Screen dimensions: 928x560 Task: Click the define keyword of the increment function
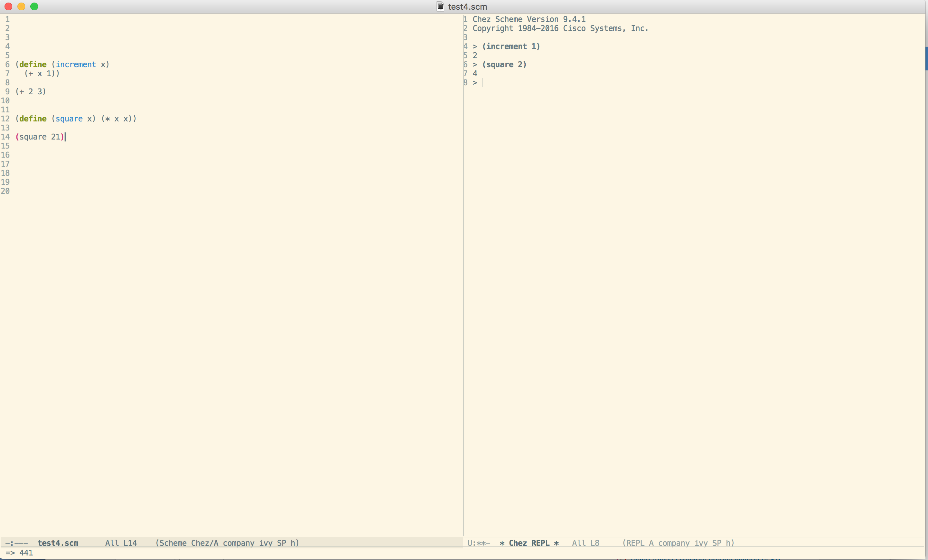point(33,64)
